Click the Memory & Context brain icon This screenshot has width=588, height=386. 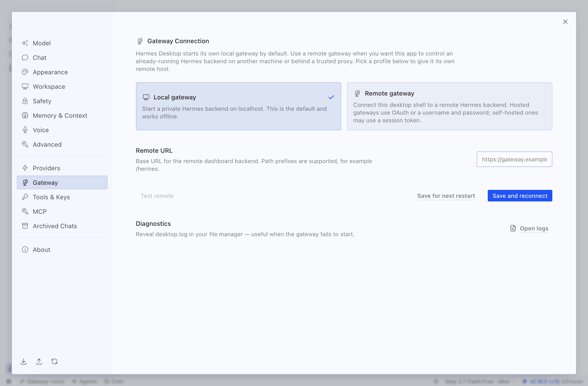pyautogui.click(x=25, y=116)
